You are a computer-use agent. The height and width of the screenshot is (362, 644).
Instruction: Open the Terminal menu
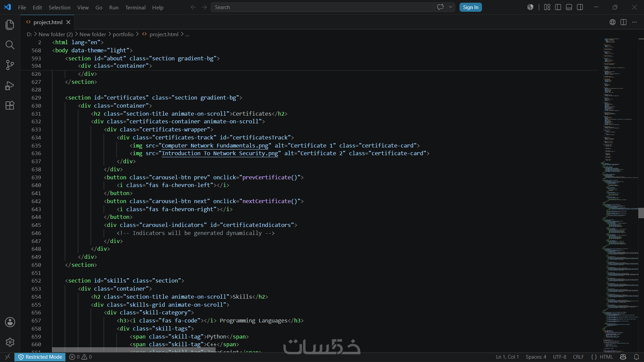point(135,7)
